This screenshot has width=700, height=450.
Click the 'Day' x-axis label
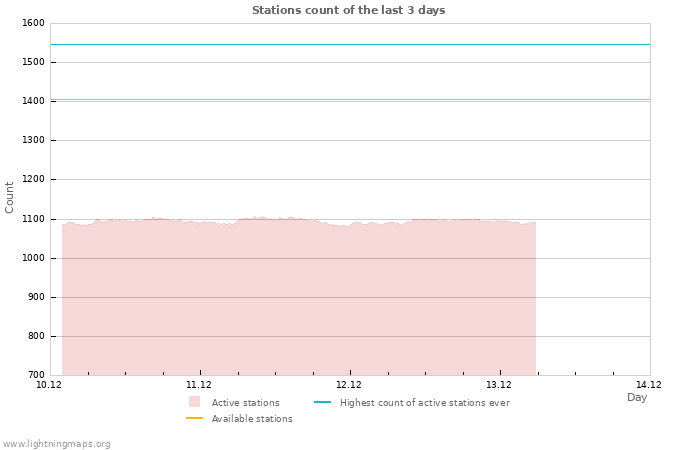pos(637,398)
